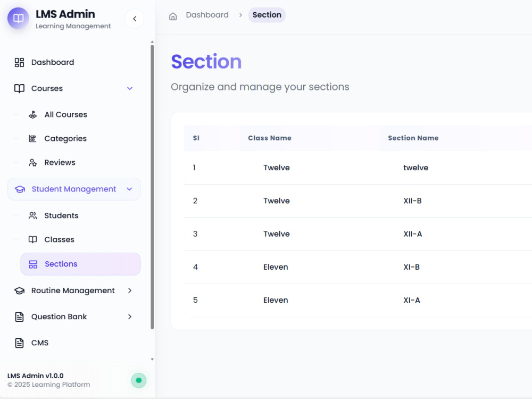The image size is (532, 399).
Task: Collapse Student Management chevron
Action: tap(129, 189)
